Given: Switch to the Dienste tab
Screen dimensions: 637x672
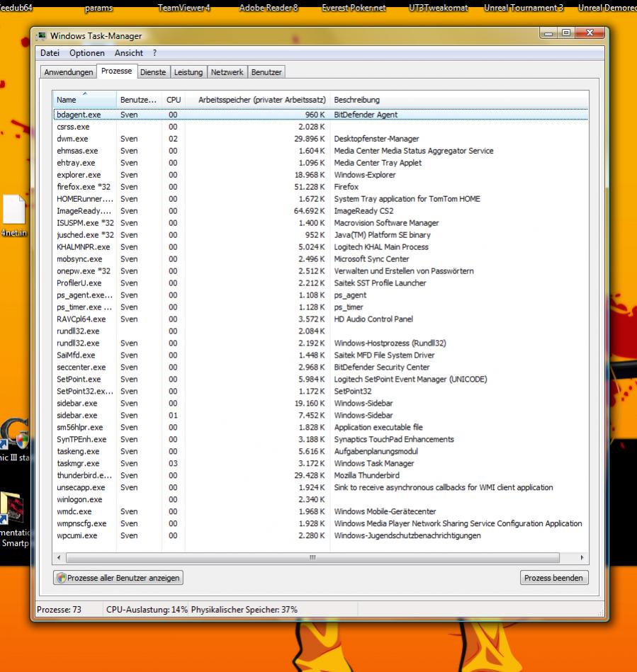Looking at the screenshot, I should point(153,72).
